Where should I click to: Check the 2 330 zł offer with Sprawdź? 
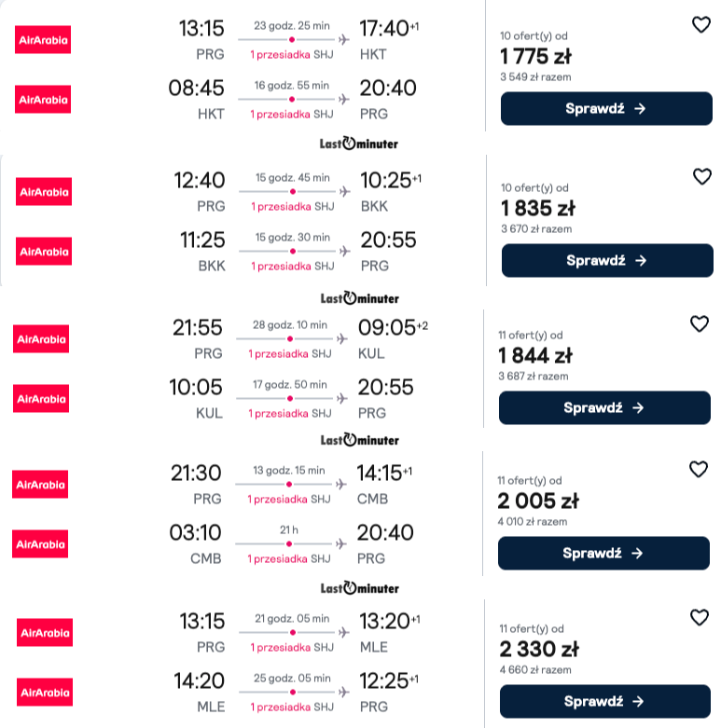click(604, 701)
